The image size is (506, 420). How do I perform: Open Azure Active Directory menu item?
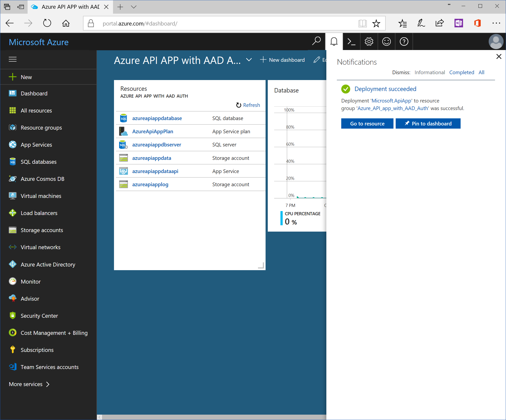[x=48, y=265]
